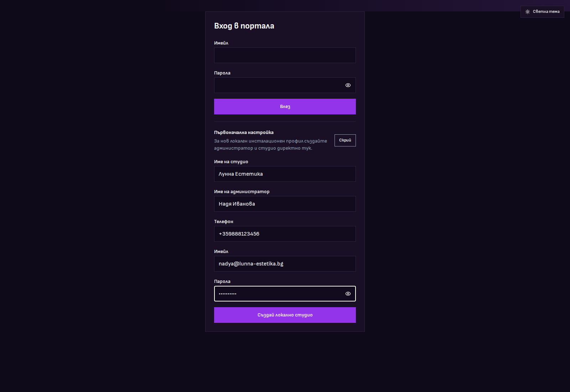Collapse the setup section with "Скрий"
570x392 pixels.
345,140
